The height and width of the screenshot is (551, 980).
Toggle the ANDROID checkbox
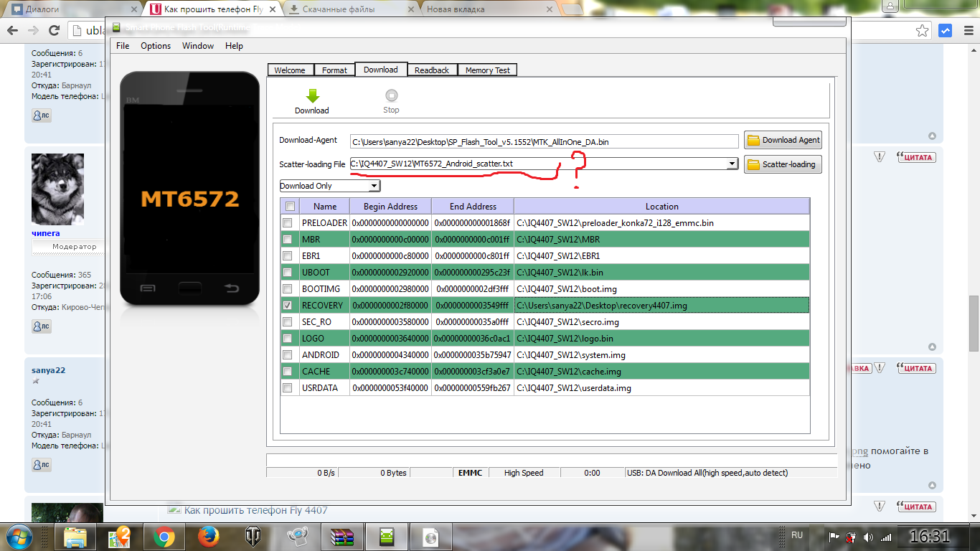288,355
